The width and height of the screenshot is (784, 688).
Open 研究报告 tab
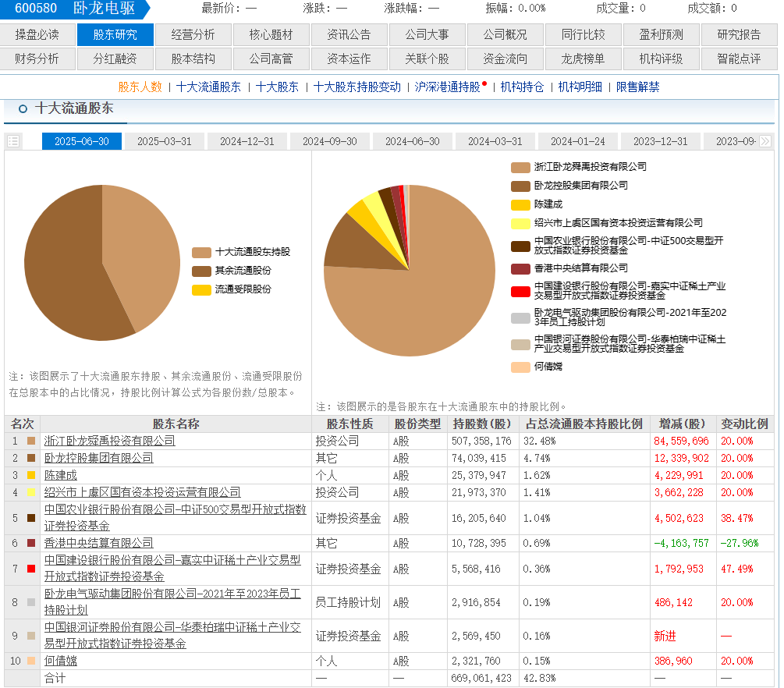[x=740, y=34]
